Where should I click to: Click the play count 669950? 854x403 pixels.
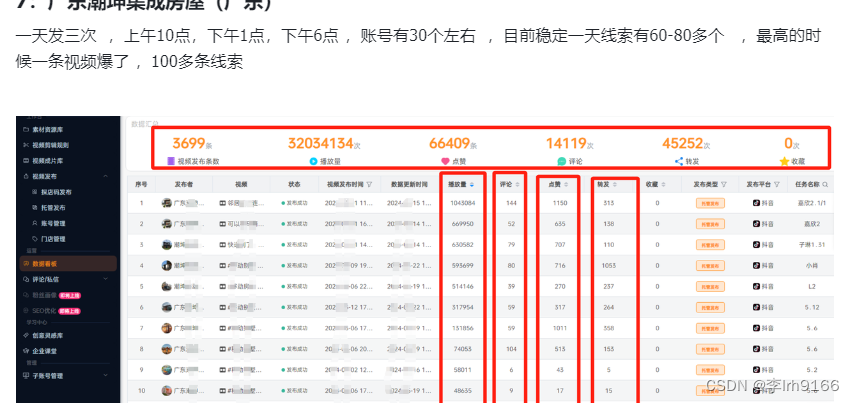pos(462,224)
